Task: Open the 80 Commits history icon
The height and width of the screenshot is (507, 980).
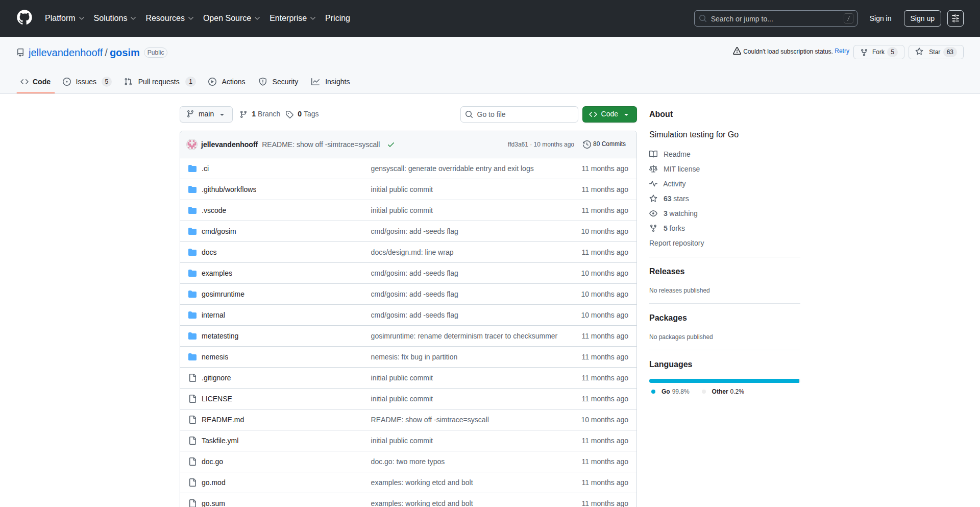Action: (x=587, y=144)
